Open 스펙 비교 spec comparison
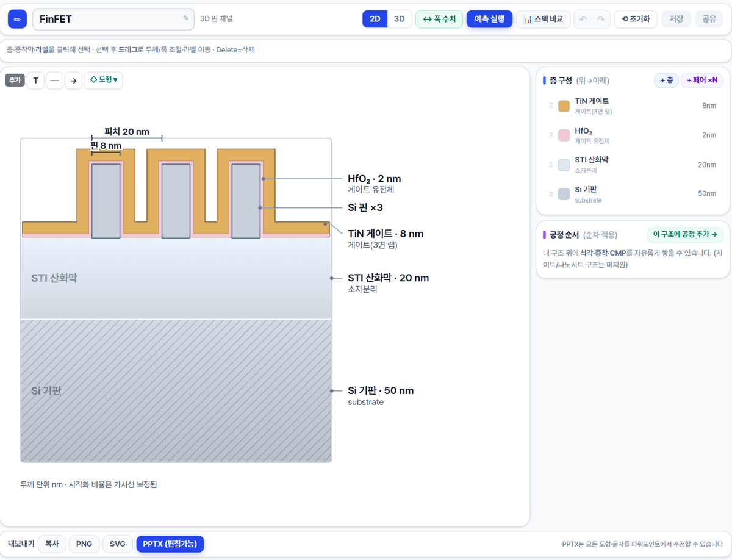This screenshot has width=732, height=560. coord(544,19)
